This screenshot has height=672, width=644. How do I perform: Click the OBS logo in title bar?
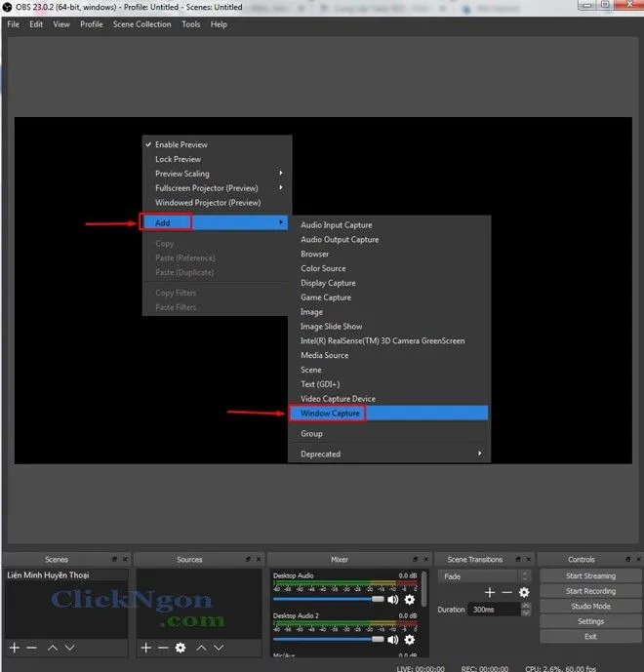(x=7, y=7)
